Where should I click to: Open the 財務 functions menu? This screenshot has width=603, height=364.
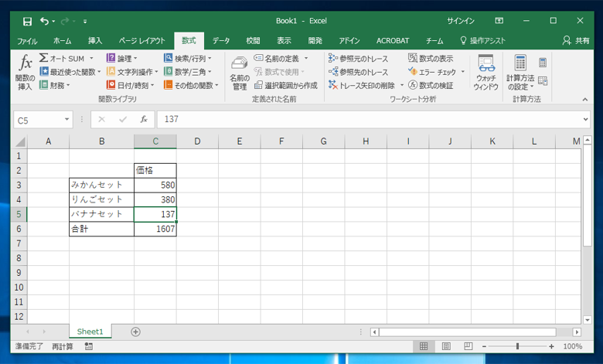[55, 85]
